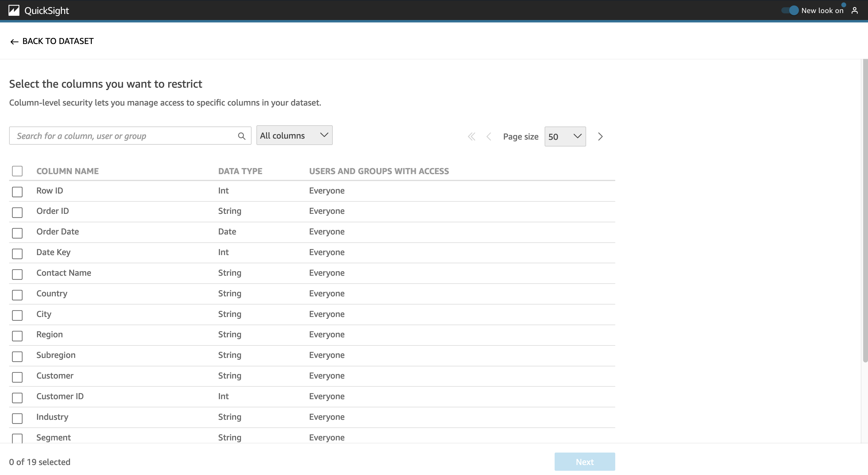Tick the Contact Name checkbox
The image size is (868, 475).
click(17, 274)
